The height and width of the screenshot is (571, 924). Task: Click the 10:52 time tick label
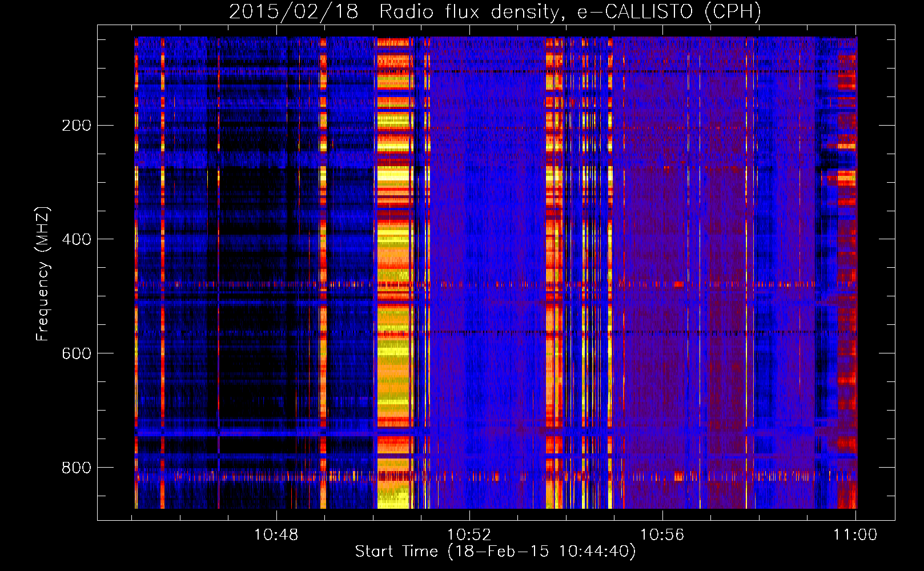click(x=469, y=535)
